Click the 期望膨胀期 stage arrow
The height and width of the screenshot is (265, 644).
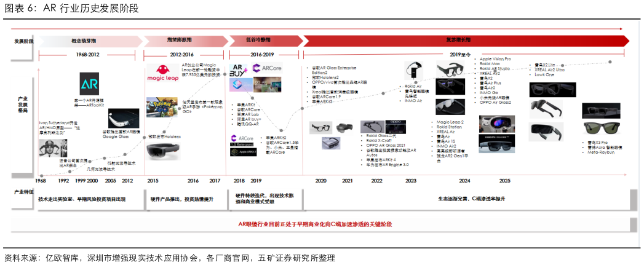pyautogui.click(x=185, y=41)
